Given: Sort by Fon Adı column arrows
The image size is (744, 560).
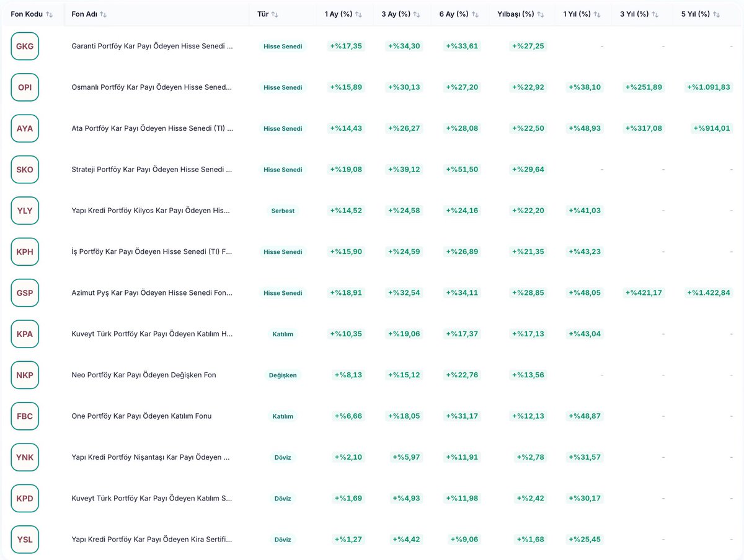Looking at the screenshot, I should point(103,14).
